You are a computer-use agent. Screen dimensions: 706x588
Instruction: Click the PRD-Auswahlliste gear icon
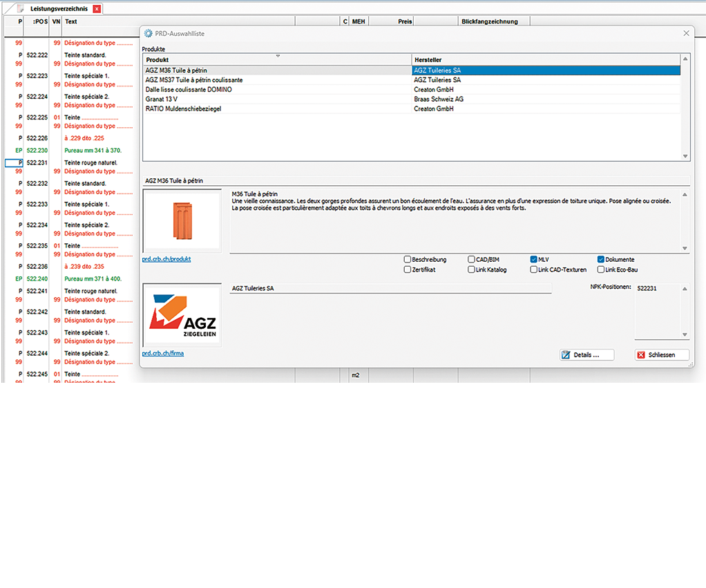click(x=148, y=33)
